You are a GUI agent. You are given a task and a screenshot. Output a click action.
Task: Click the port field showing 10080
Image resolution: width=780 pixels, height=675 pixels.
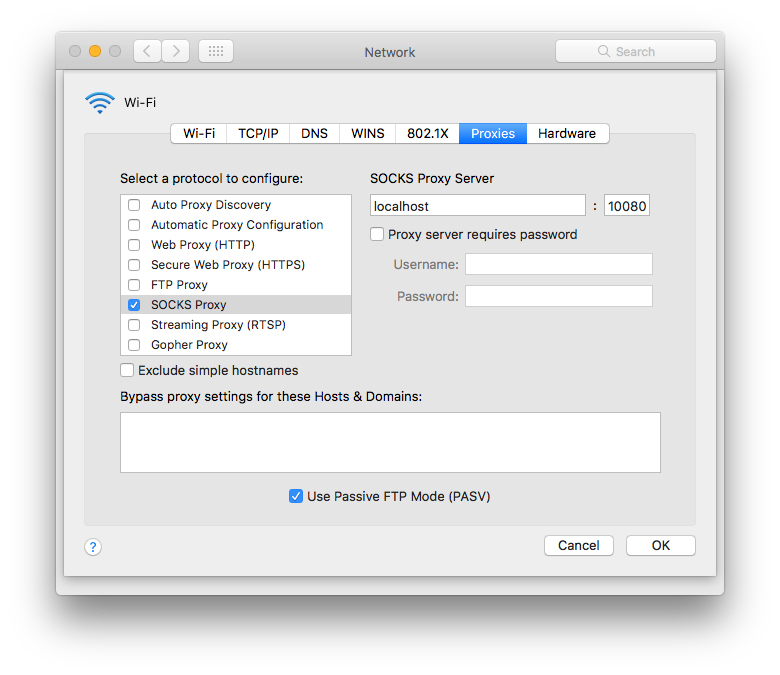click(x=627, y=205)
